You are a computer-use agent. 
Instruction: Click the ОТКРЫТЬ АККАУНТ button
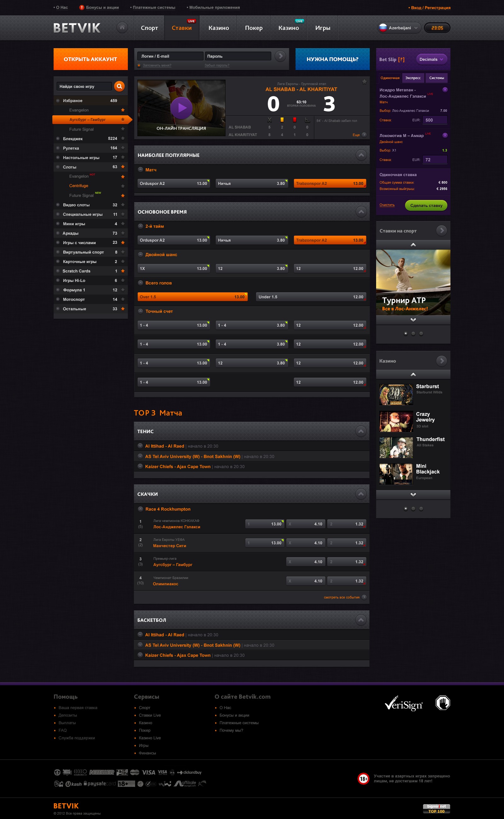click(91, 59)
